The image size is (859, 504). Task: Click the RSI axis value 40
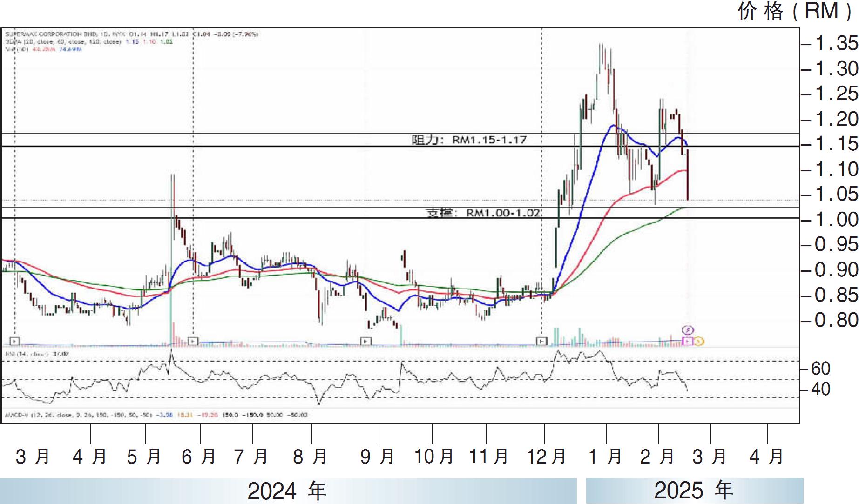[x=820, y=389]
